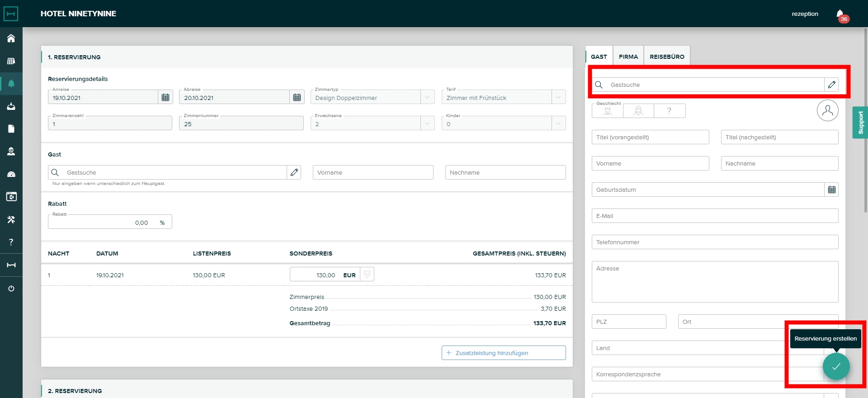The image size is (868, 398).
Task: Confirm with Reservierung erstellen checkmark button
Action: [x=836, y=366]
